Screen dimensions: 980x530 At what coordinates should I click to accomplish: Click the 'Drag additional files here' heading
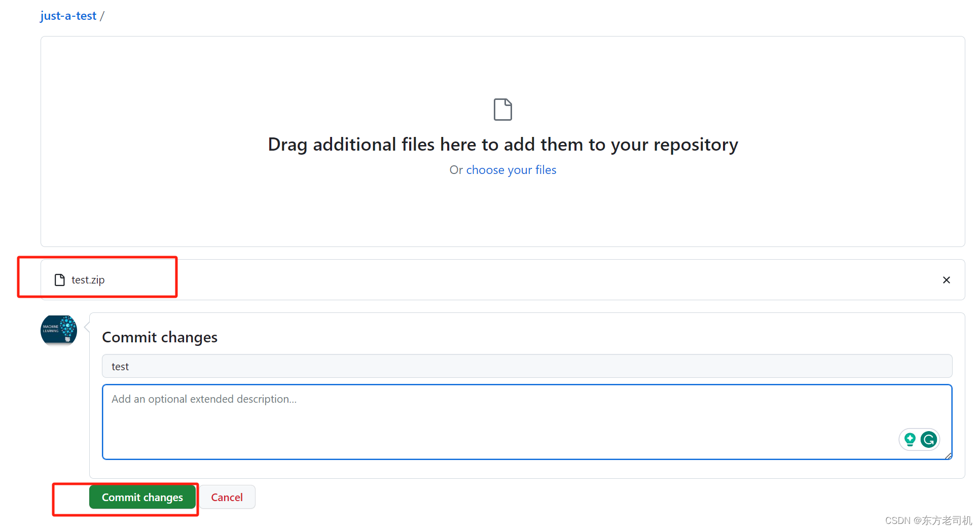tap(503, 145)
